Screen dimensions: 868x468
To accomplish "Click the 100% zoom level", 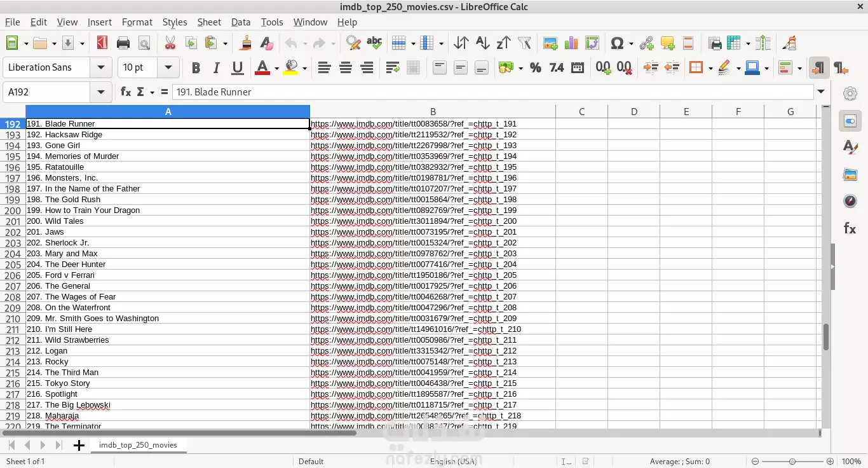I will pyautogui.click(x=851, y=462).
